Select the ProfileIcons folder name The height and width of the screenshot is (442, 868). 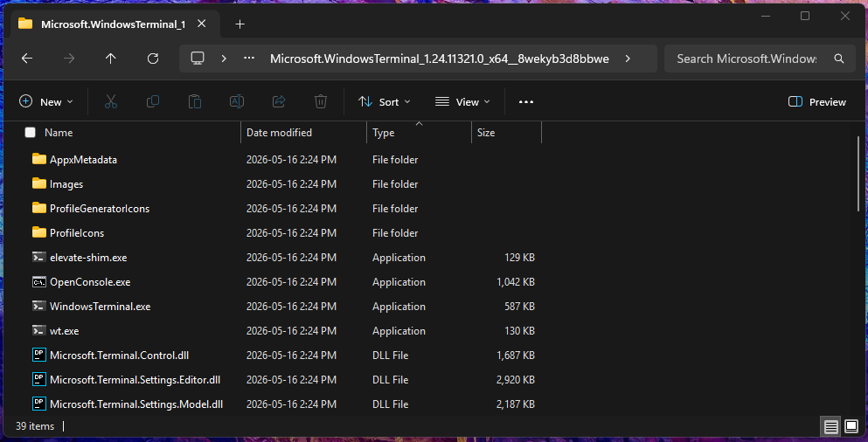coord(77,233)
